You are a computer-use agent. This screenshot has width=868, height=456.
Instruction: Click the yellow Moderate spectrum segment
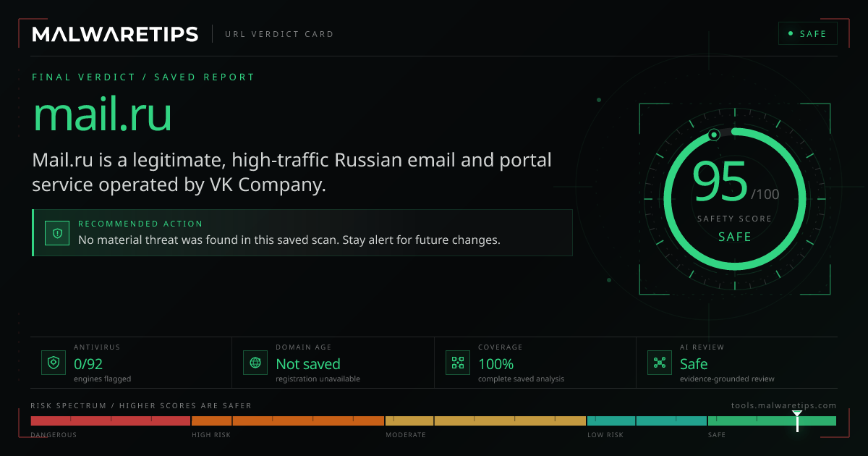[485, 421]
